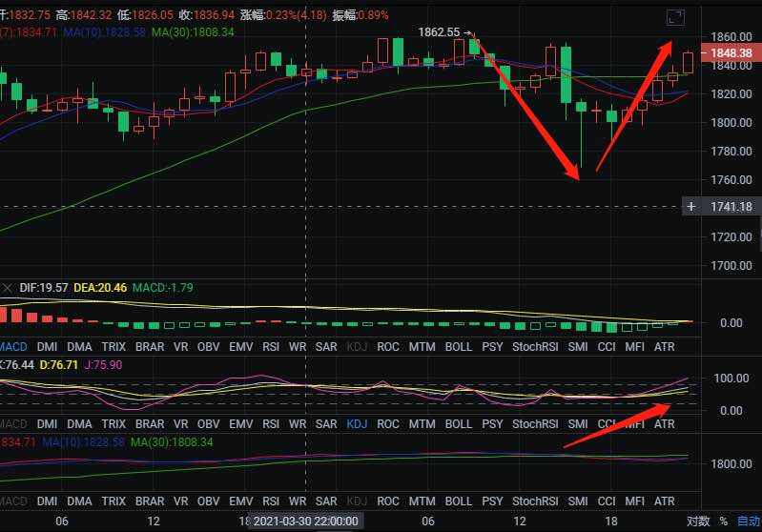Click the yellow DEA:20.46 readout
Viewport: 762px width, 532px height.
(x=100, y=288)
